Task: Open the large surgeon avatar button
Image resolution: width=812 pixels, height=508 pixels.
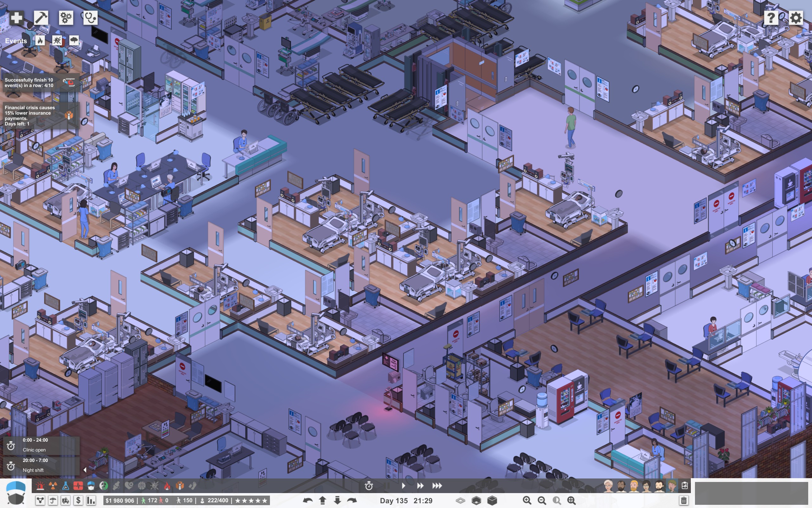Action: point(16,493)
